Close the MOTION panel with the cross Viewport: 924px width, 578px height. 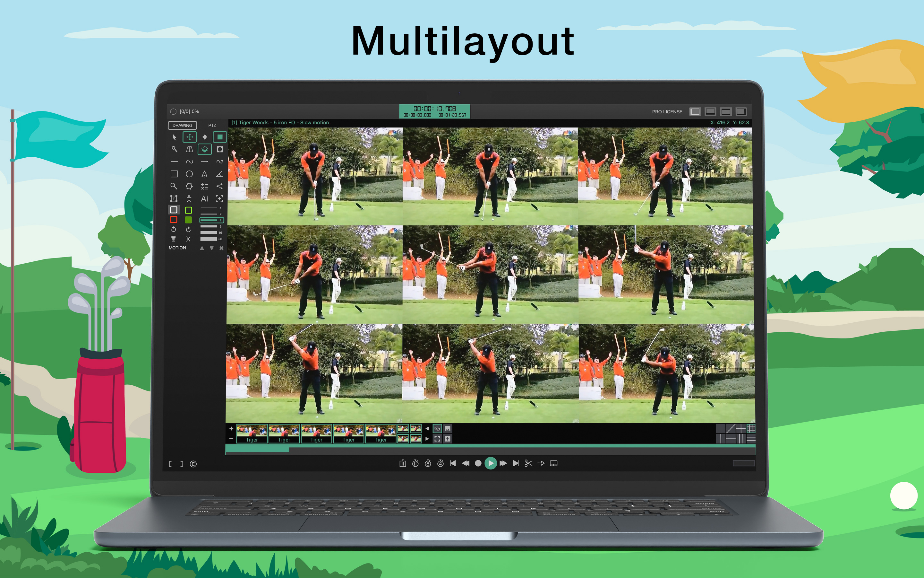[221, 248]
